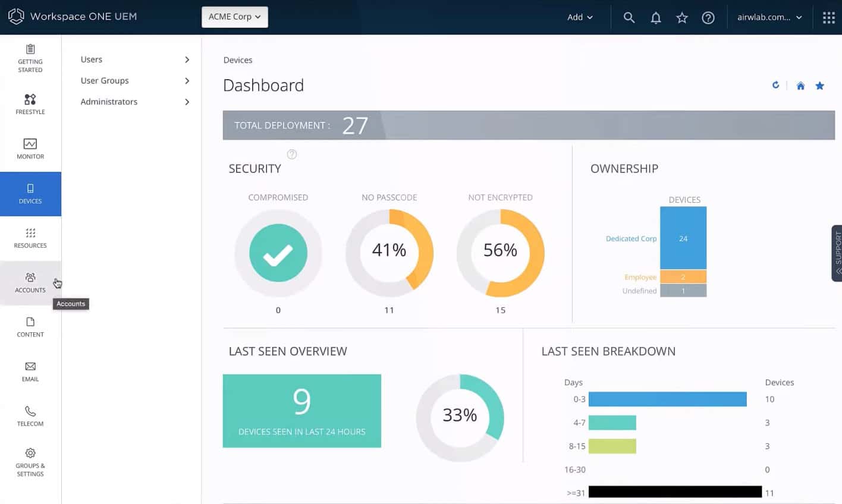
Task: Open the apps grid launcher
Action: tap(829, 17)
